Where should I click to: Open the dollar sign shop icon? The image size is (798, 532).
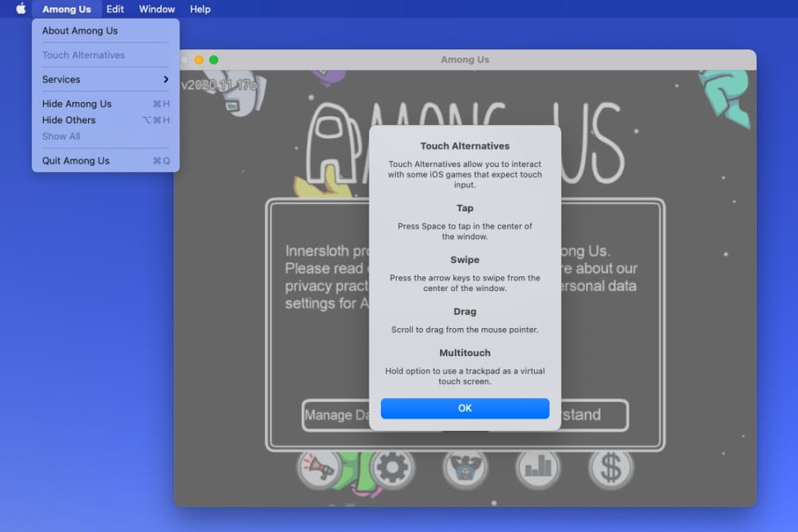[610, 467]
